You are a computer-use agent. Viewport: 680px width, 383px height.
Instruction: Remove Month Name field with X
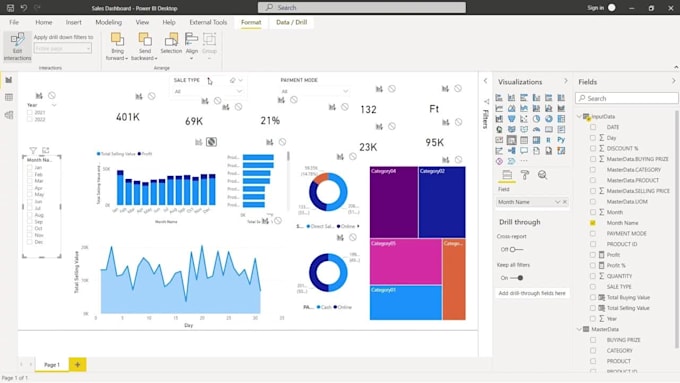[565, 202]
